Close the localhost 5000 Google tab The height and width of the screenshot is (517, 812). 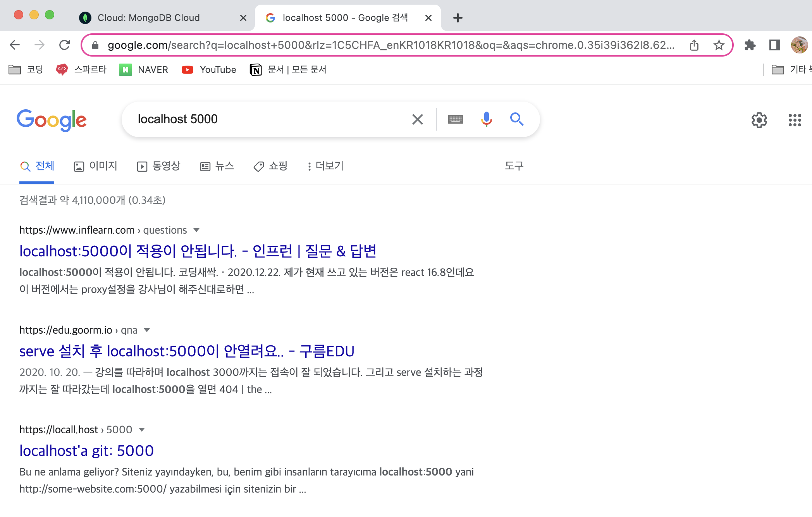(x=428, y=18)
